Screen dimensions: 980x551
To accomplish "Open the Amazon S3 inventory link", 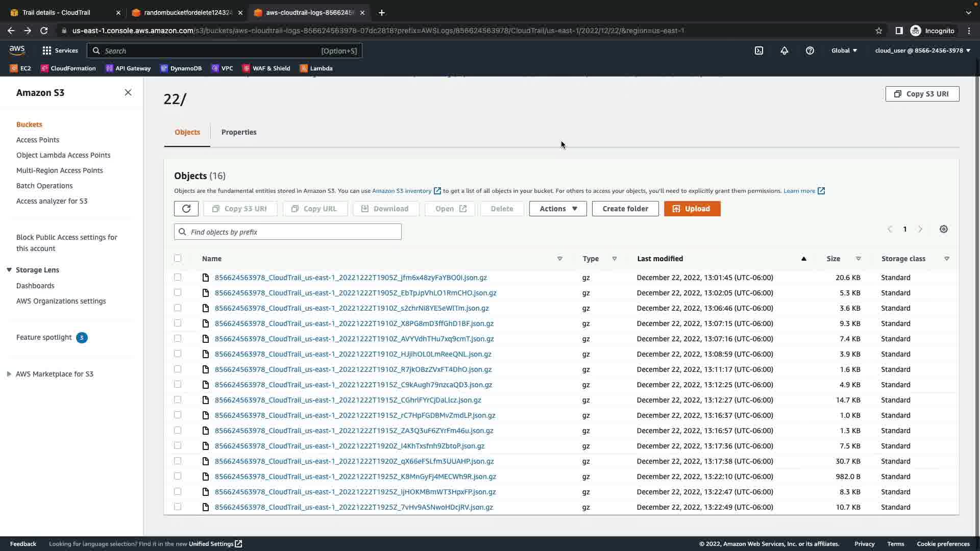I will click(402, 191).
